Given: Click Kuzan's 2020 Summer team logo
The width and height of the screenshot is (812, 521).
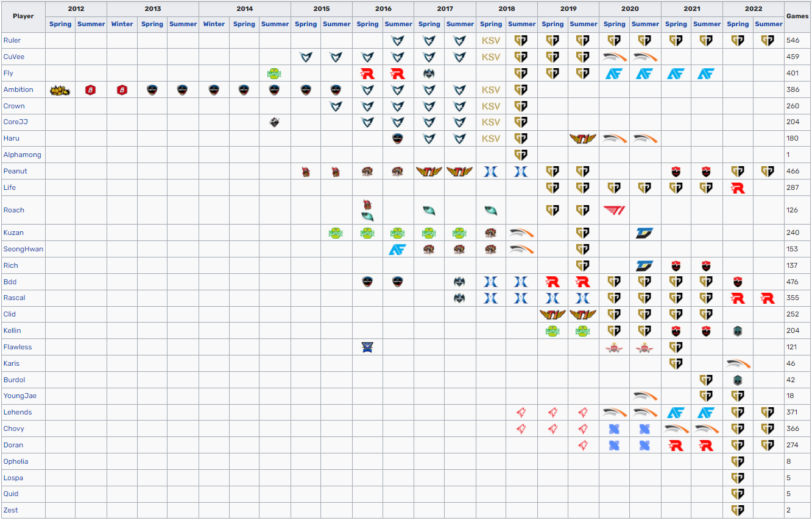Looking at the screenshot, I should point(645,233).
